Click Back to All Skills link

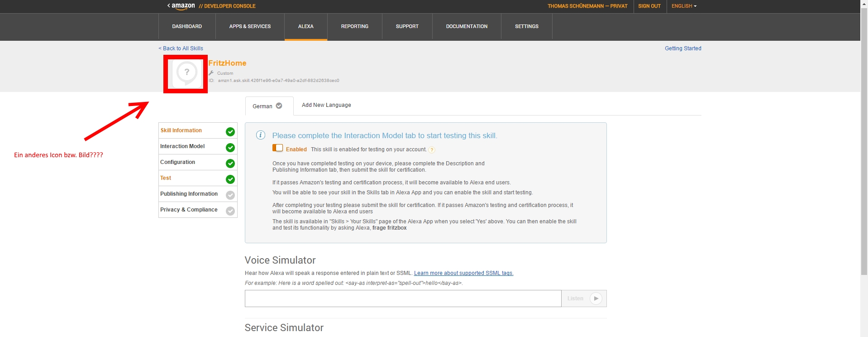181,48
